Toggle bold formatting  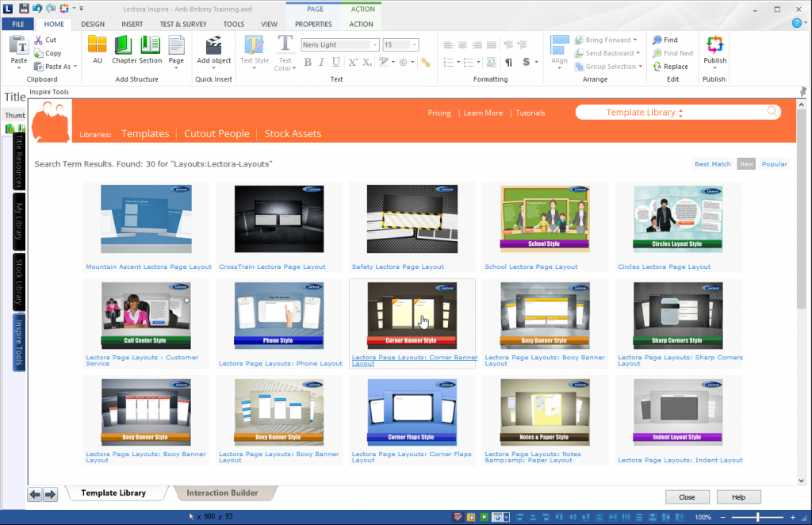pyautogui.click(x=308, y=61)
